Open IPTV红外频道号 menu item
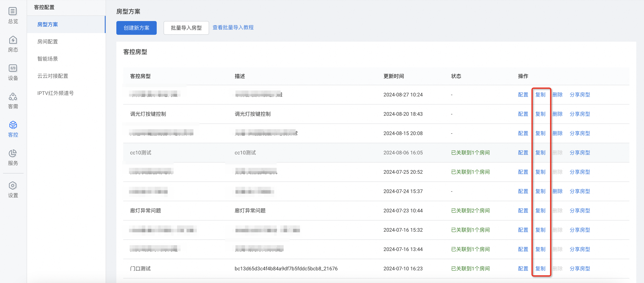 click(x=56, y=93)
